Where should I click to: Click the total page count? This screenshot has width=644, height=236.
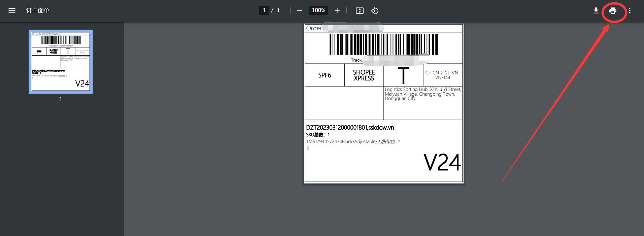(x=278, y=10)
